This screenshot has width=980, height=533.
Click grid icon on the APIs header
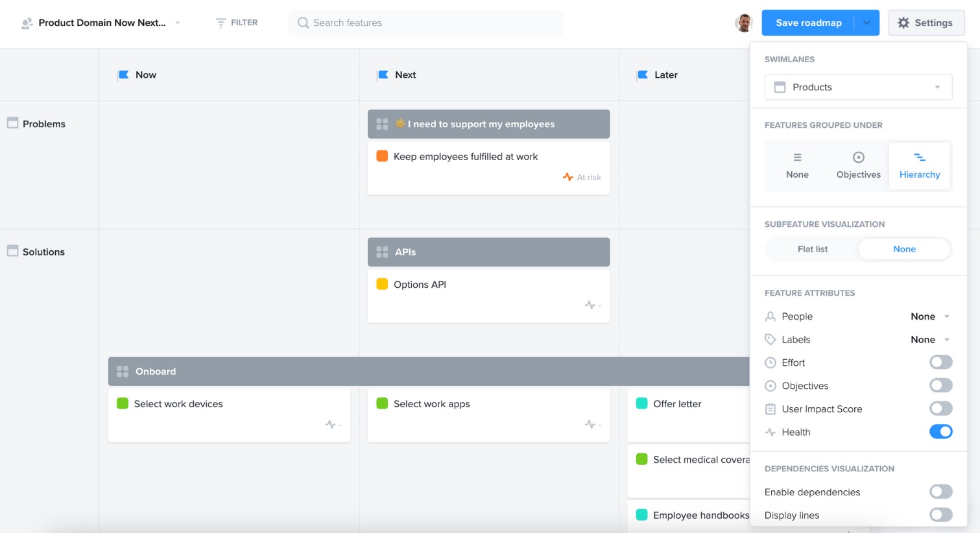[x=382, y=252]
